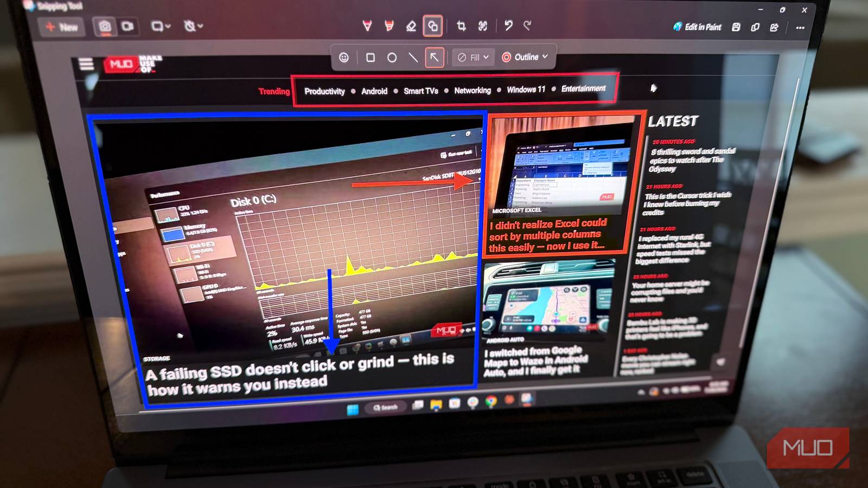
Task: Open the See more ellipsis menu
Action: (800, 28)
